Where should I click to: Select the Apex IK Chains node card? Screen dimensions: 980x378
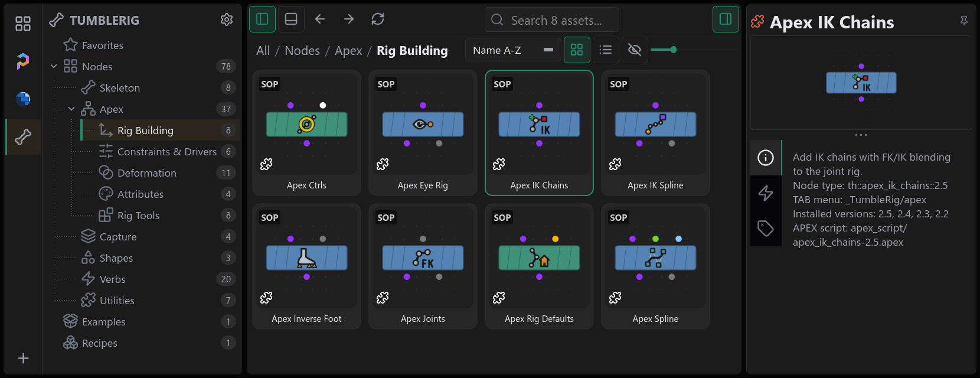tap(539, 133)
